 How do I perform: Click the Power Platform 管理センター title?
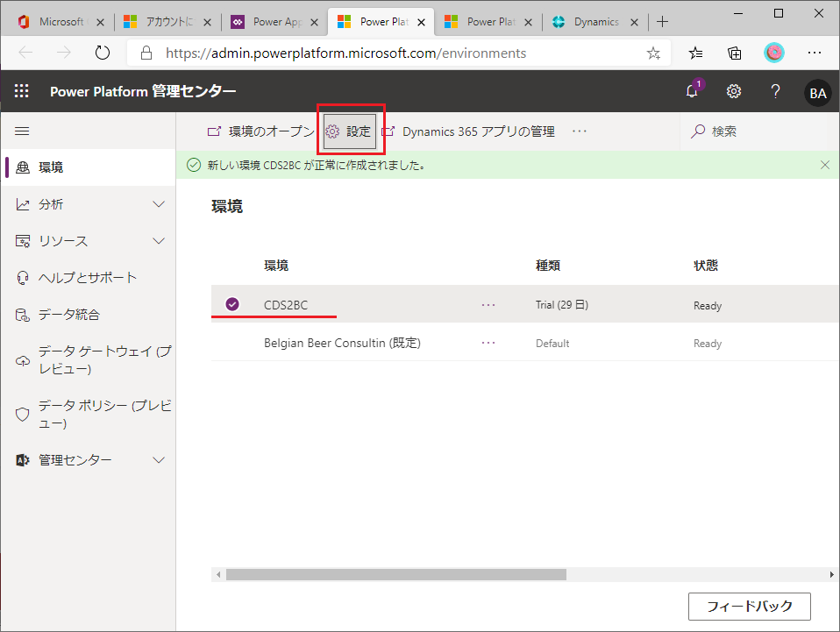click(x=143, y=91)
